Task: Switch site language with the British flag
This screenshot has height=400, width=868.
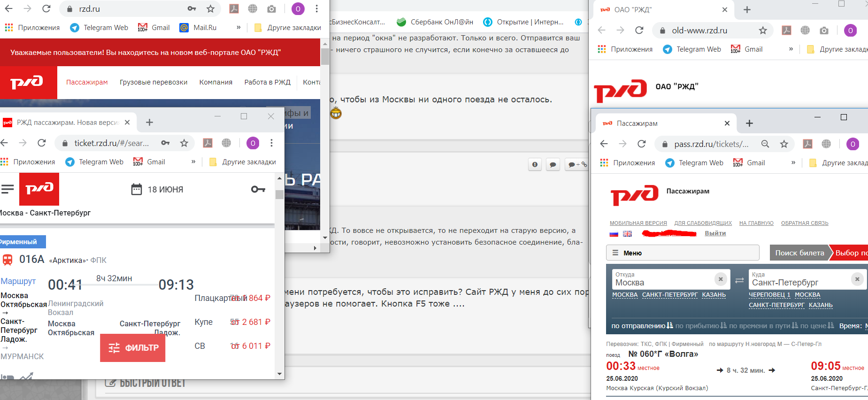Action: [x=627, y=234]
